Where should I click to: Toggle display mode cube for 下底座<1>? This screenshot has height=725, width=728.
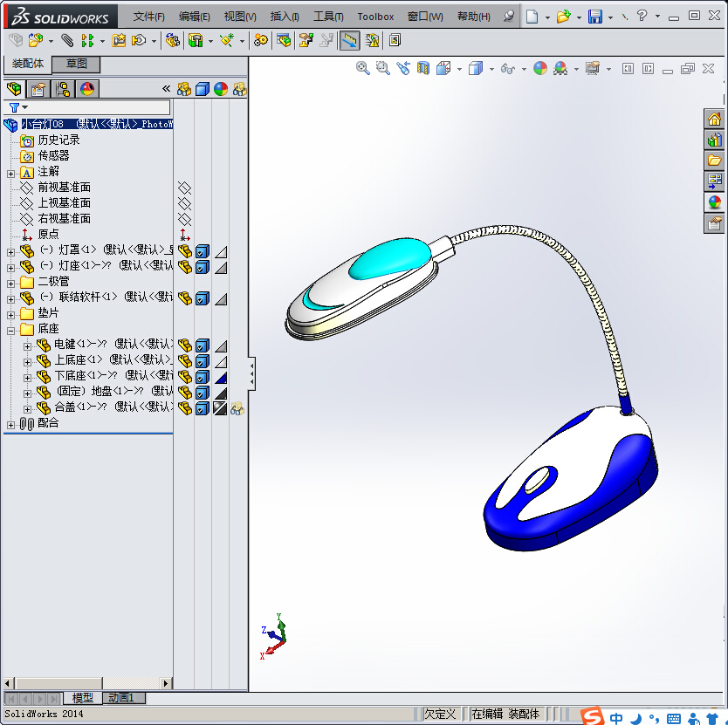(x=202, y=378)
